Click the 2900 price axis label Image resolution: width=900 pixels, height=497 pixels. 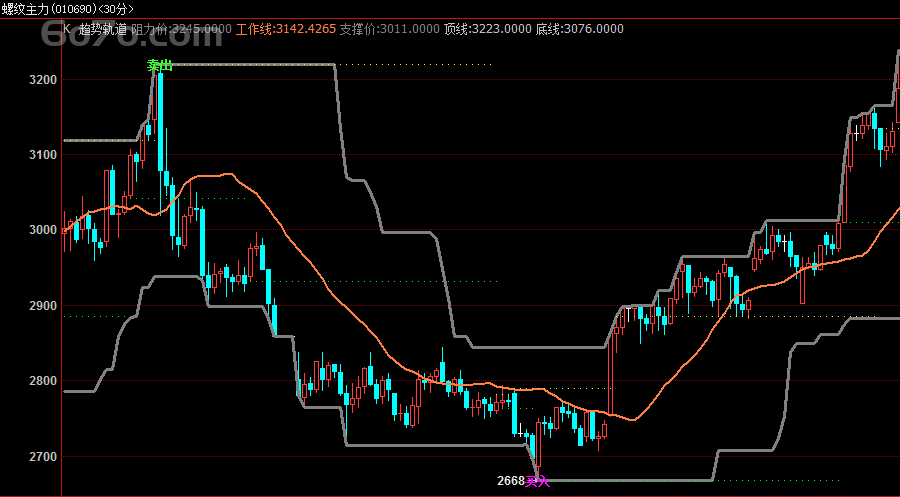coord(43,305)
